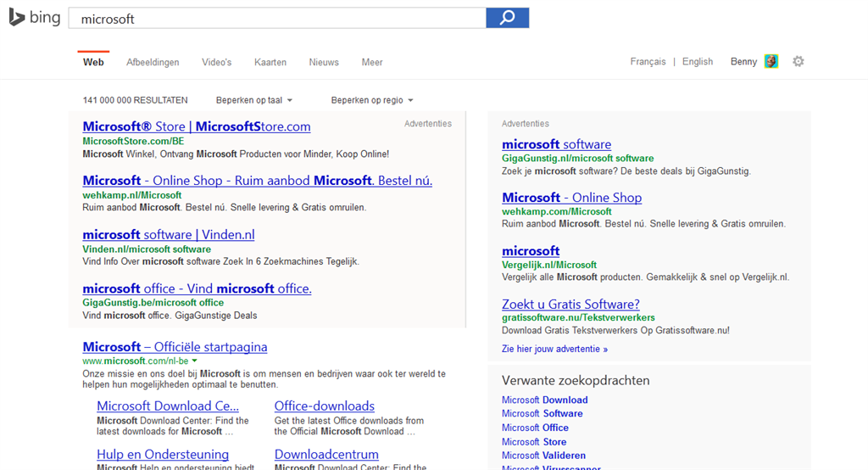The width and height of the screenshot is (868, 470).
Task: Expand the Beperken op regio dropdown
Action: click(372, 100)
